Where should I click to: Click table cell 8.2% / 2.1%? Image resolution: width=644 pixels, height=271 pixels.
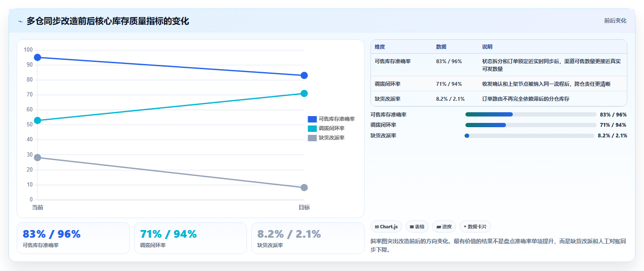450,99
